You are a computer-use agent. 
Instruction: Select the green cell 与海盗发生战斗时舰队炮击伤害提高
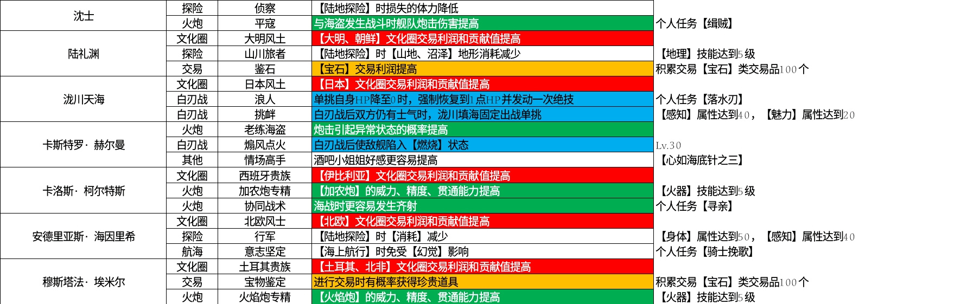coord(482,23)
